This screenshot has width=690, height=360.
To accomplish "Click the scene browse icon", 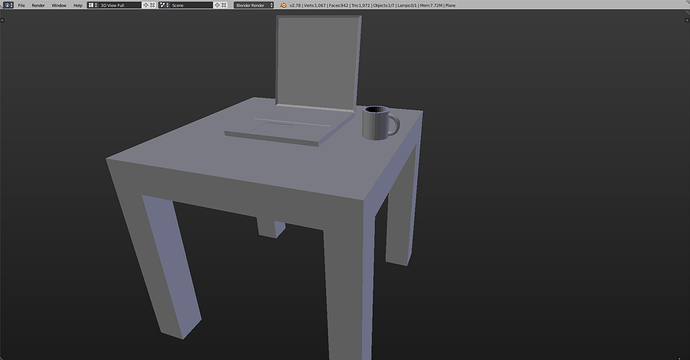I will coord(164,5).
